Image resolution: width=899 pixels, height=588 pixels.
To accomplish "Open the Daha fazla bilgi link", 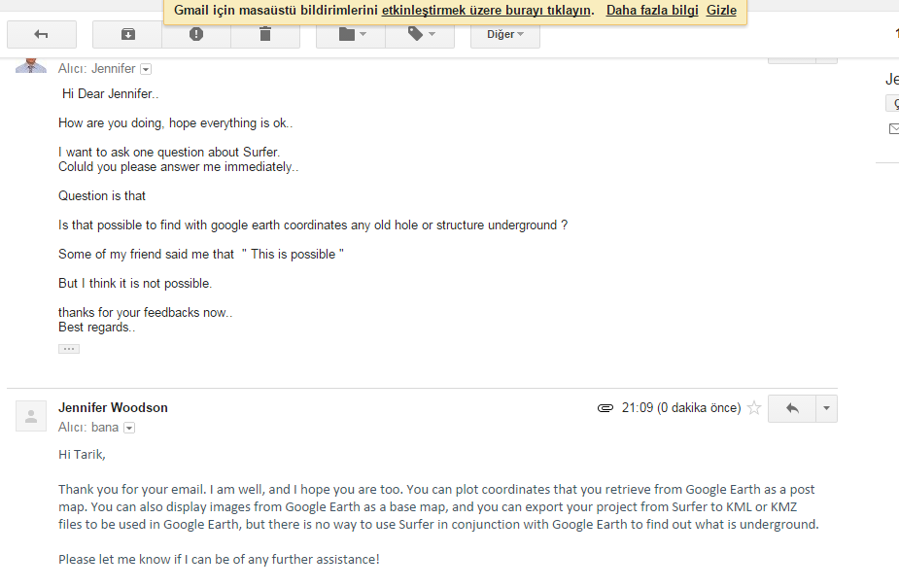I will pyautogui.click(x=651, y=11).
